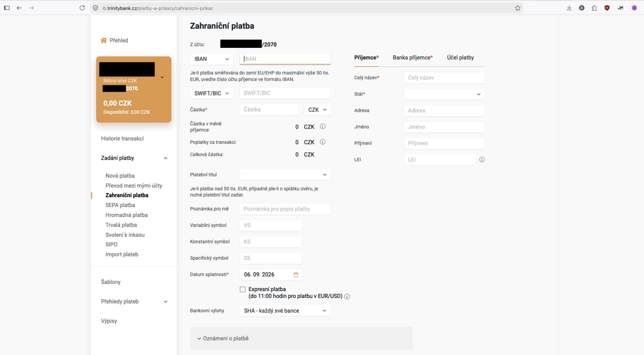The image size is (644, 355).
Task: Open the browser downloads icon
Action: coord(569,8)
